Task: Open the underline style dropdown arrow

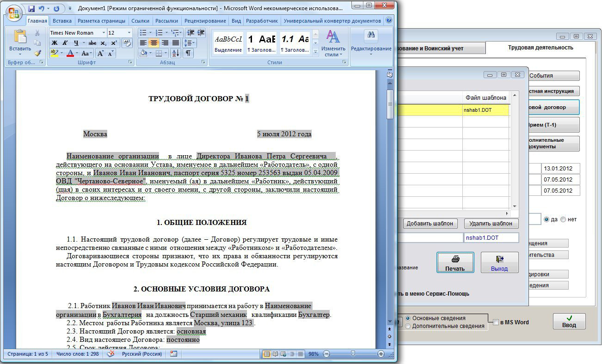Action: pos(84,43)
